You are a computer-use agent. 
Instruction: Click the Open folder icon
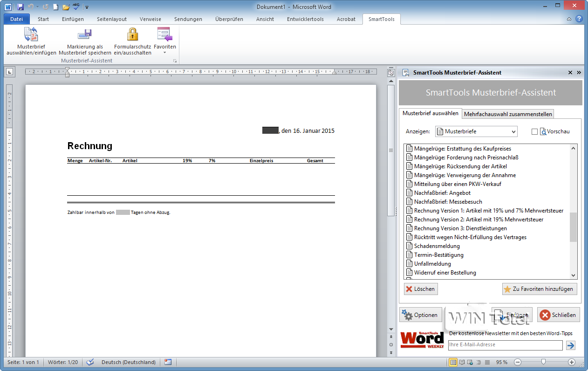[x=66, y=7]
